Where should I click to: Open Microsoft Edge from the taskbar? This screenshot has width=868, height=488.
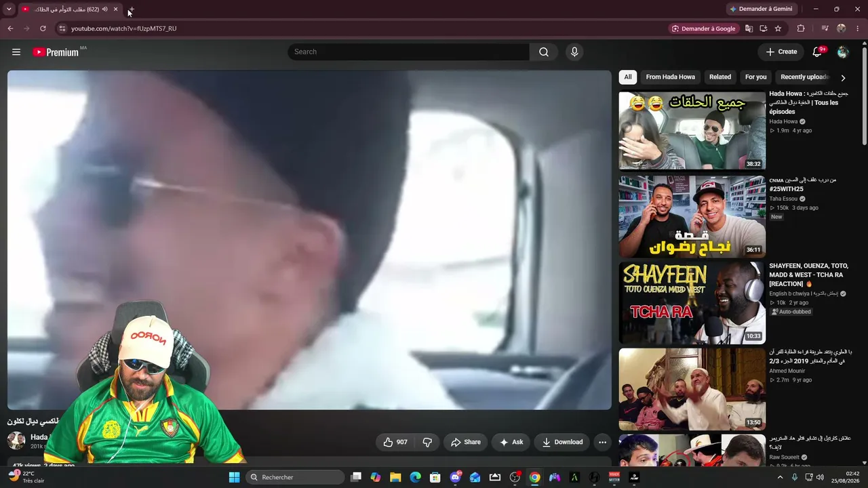[415, 477]
